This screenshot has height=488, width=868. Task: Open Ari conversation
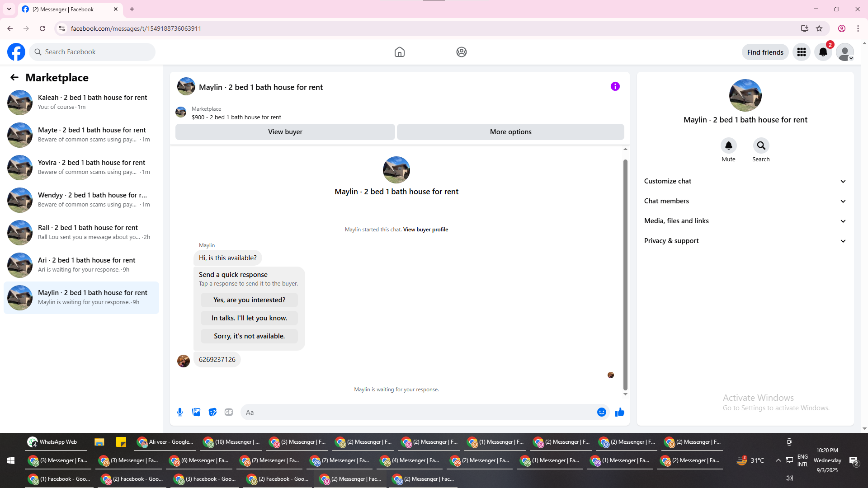point(81,265)
